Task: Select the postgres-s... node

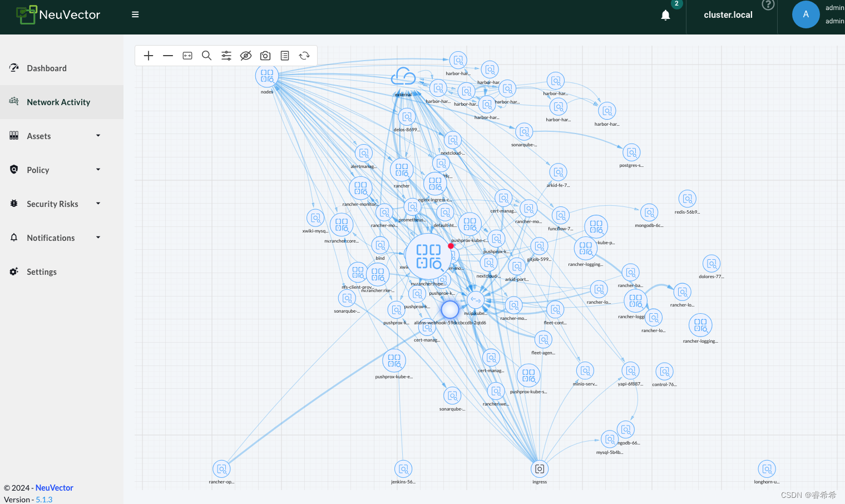Action: (x=631, y=152)
